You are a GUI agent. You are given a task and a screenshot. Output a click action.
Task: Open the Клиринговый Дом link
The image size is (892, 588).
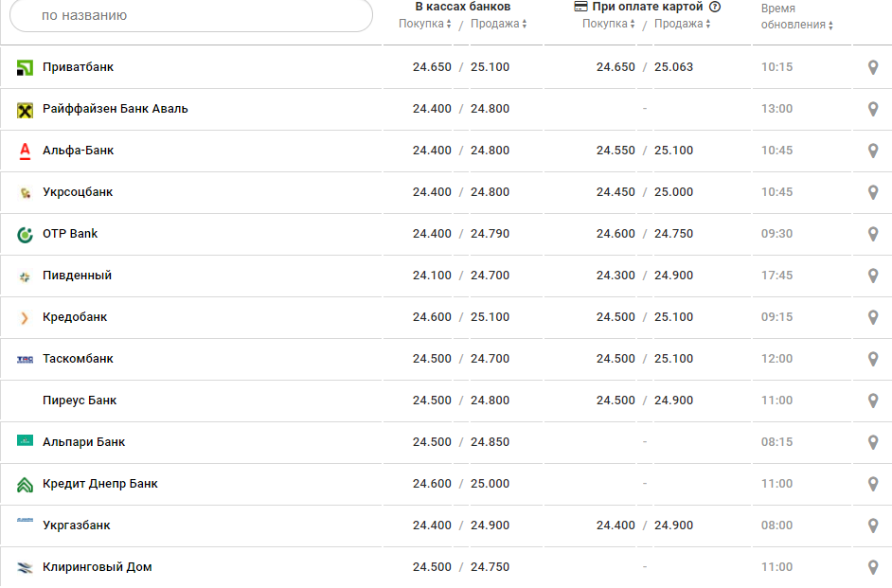(x=98, y=567)
